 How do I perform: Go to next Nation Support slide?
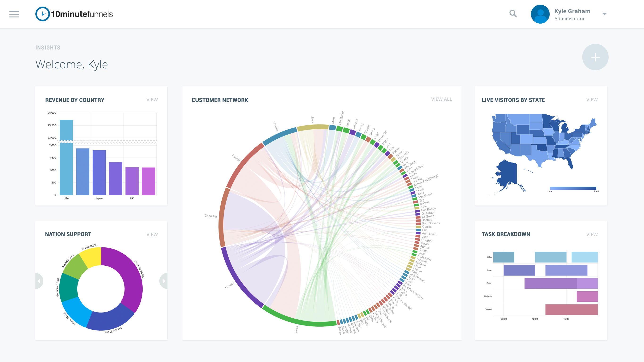coord(164,281)
